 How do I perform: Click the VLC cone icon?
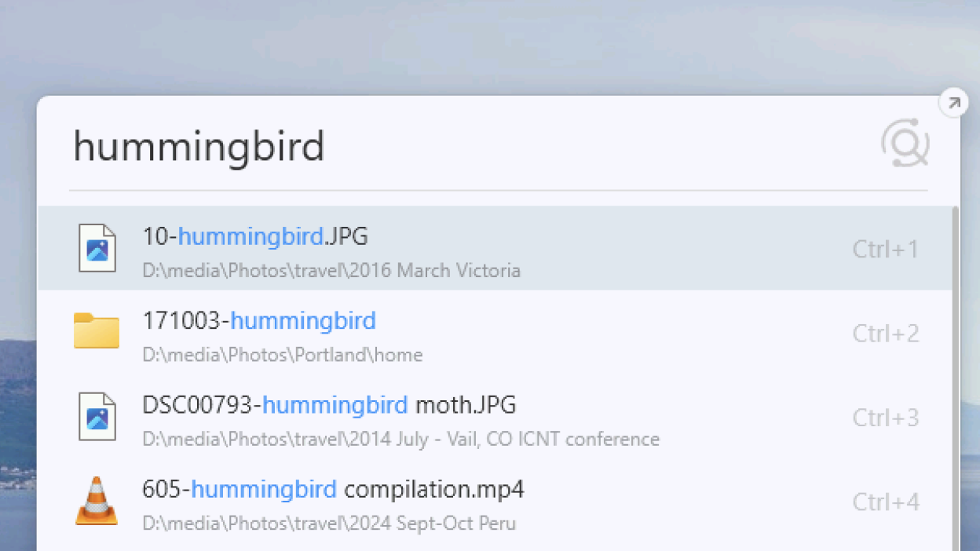coord(97,500)
